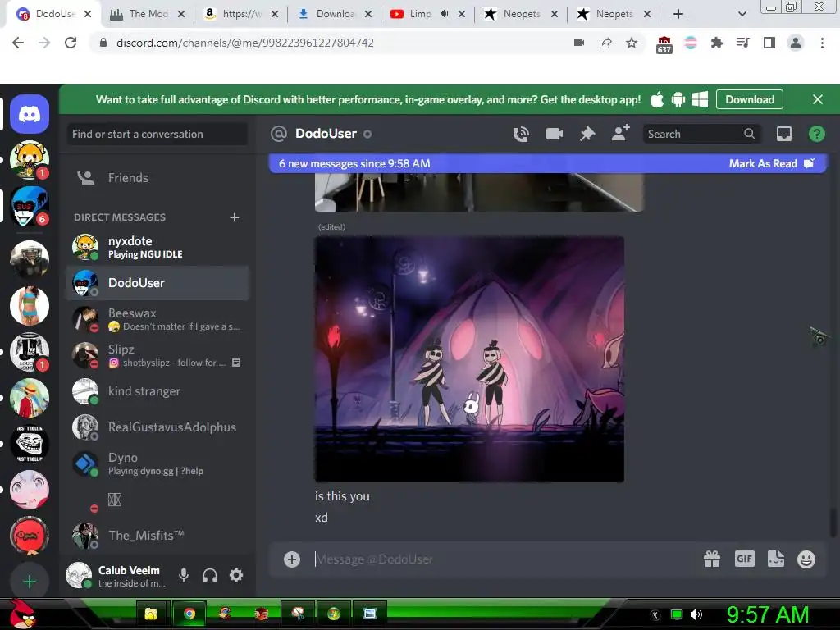Open the GIF picker
This screenshot has width=840, height=630.
[744, 559]
